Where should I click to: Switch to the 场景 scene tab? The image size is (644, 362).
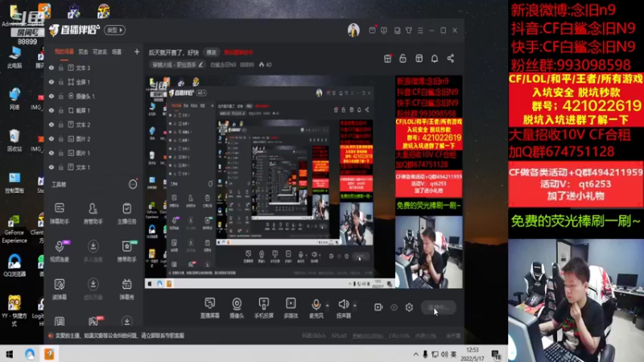tap(117, 51)
